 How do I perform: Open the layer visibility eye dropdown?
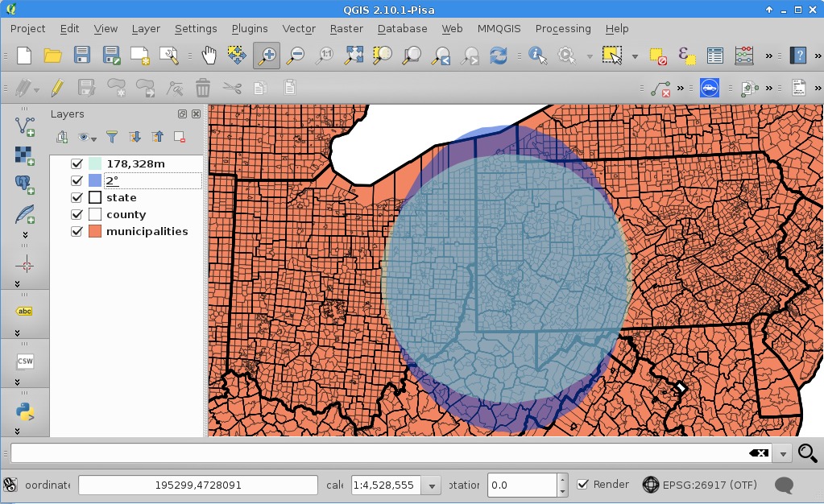tap(86, 138)
